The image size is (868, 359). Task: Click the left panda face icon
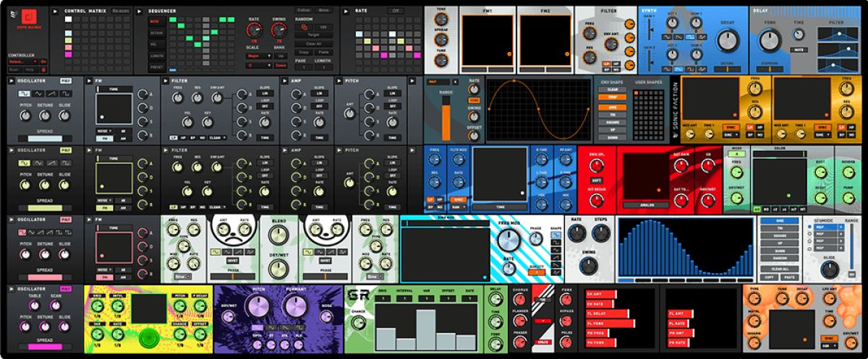point(232,228)
